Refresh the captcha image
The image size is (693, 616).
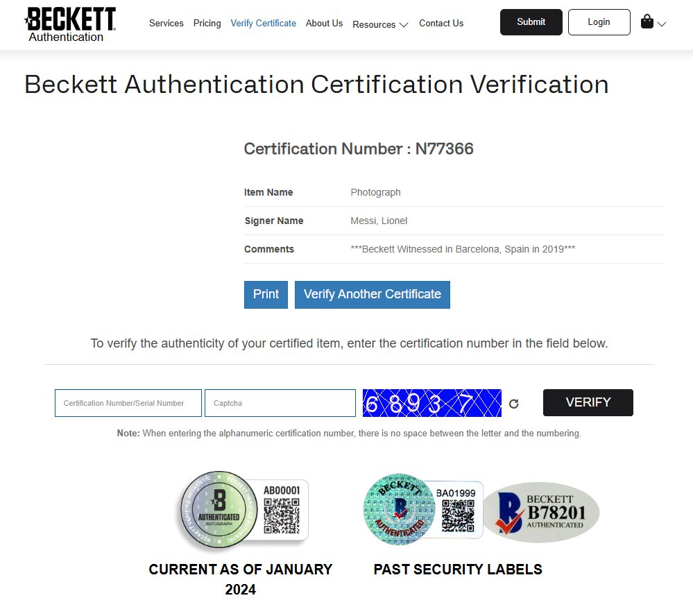click(513, 404)
